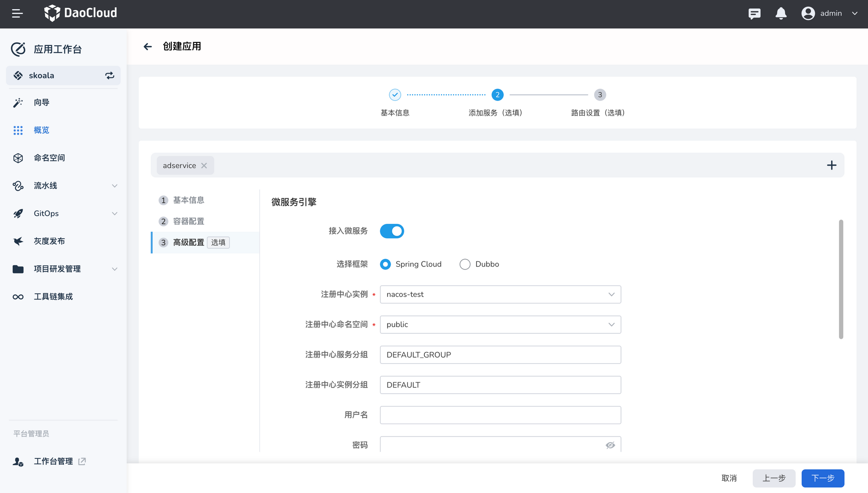Switch workspace using the skoala swap icon

[x=110, y=76]
